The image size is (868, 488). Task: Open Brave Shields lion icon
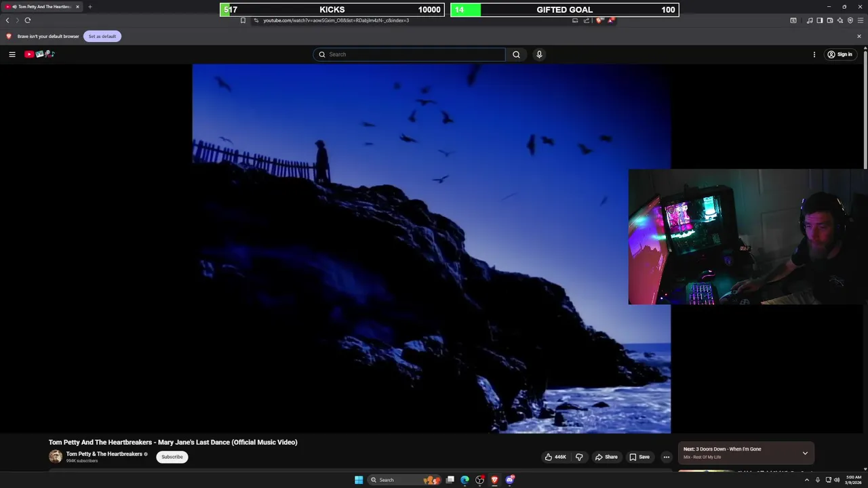pyautogui.click(x=599, y=20)
